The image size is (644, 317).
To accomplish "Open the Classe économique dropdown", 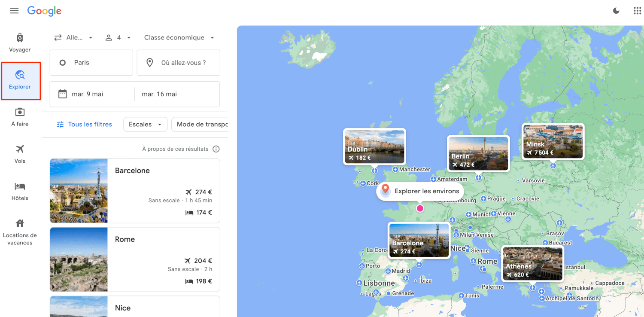I will [x=179, y=38].
